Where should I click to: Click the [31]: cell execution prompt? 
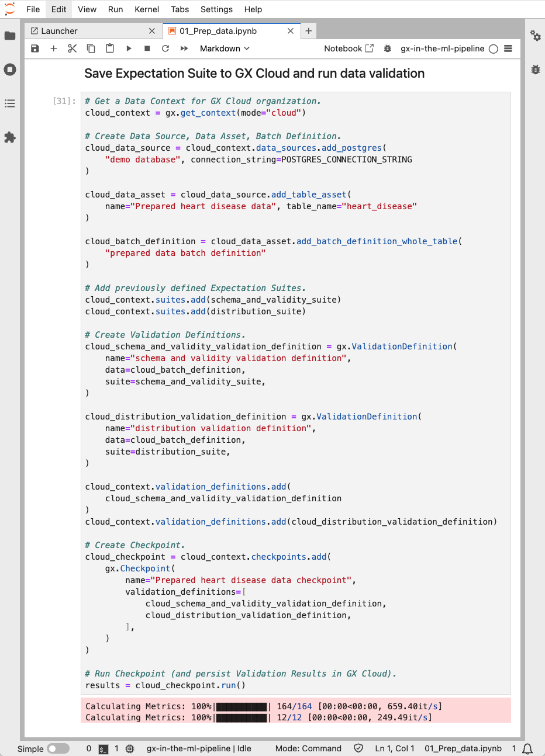pyautogui.click(x=64, y=101)
